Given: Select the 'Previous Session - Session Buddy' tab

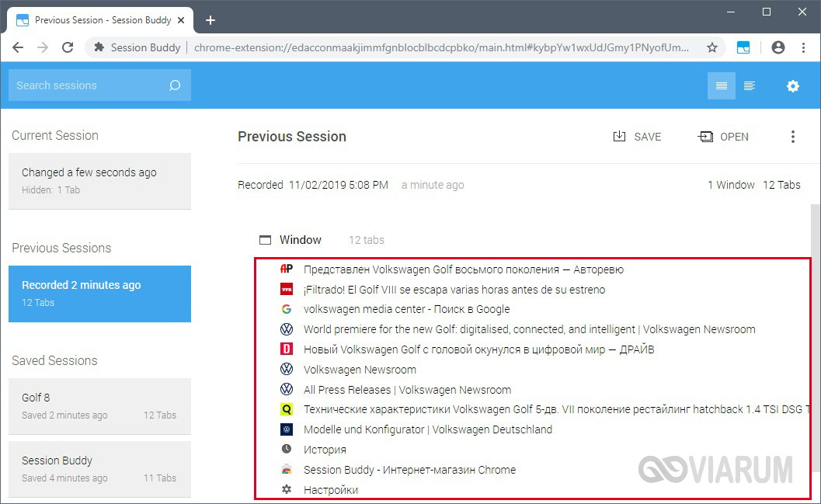Looking at the screenshot, I should tap(100, 20).
